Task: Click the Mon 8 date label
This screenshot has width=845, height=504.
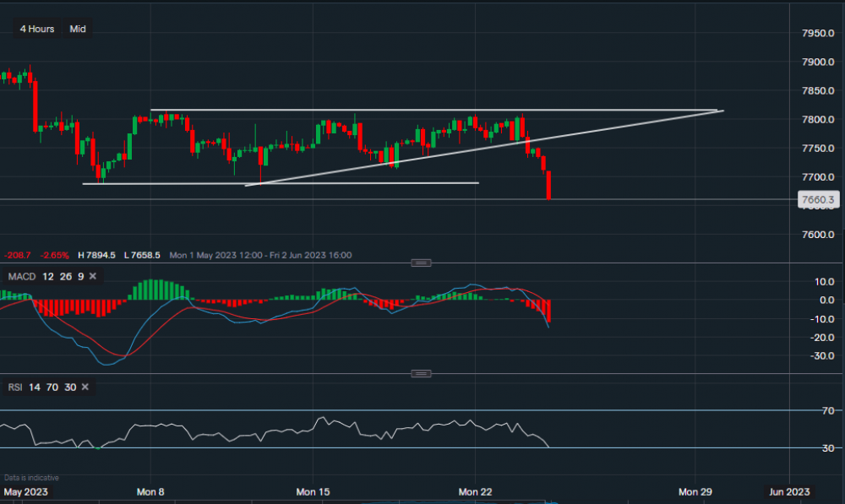Action: click(150, 491)
